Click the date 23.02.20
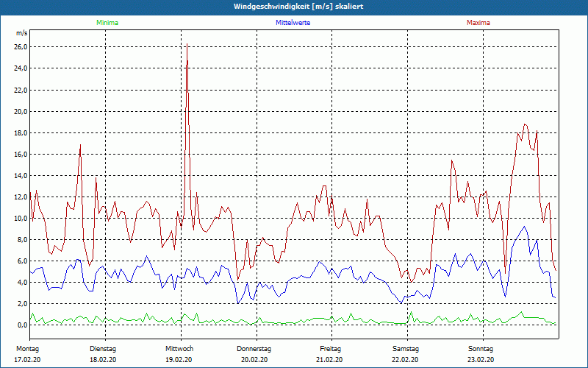Viewport: 588px width, 368px height. coord(481,360)
